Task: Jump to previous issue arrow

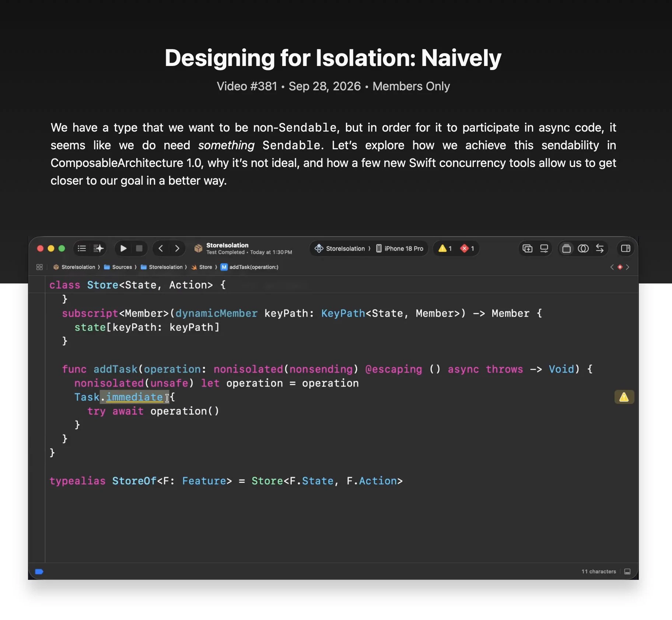Action: [612, 267]
